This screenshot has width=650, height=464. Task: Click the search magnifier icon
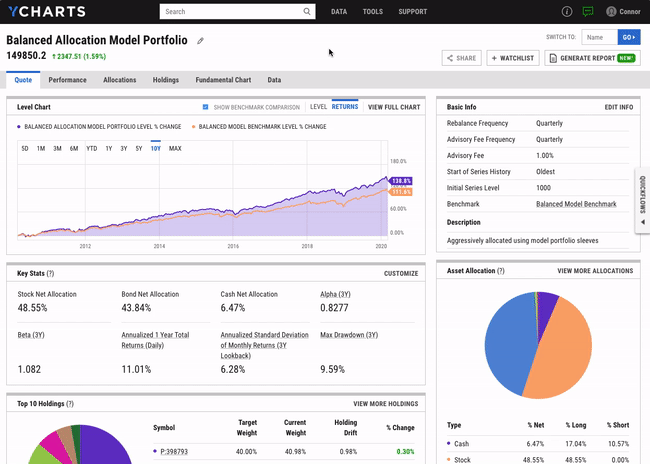point(306,12)
